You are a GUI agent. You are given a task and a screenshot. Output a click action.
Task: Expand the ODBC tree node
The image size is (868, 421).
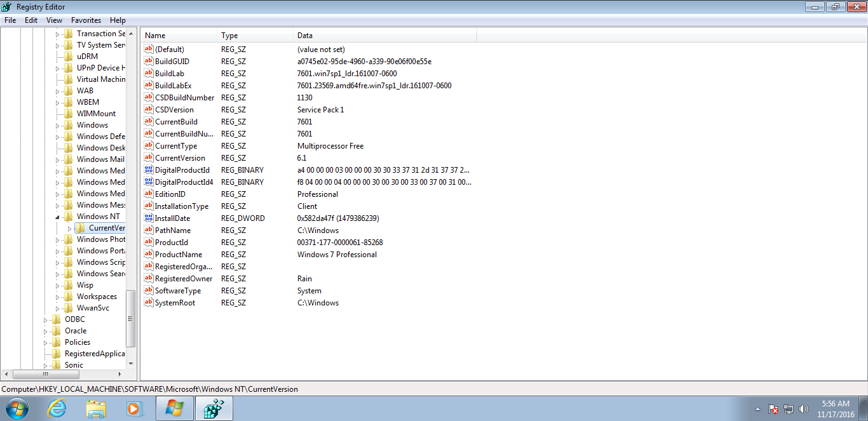pyautogui.click(x=46, y=319)
